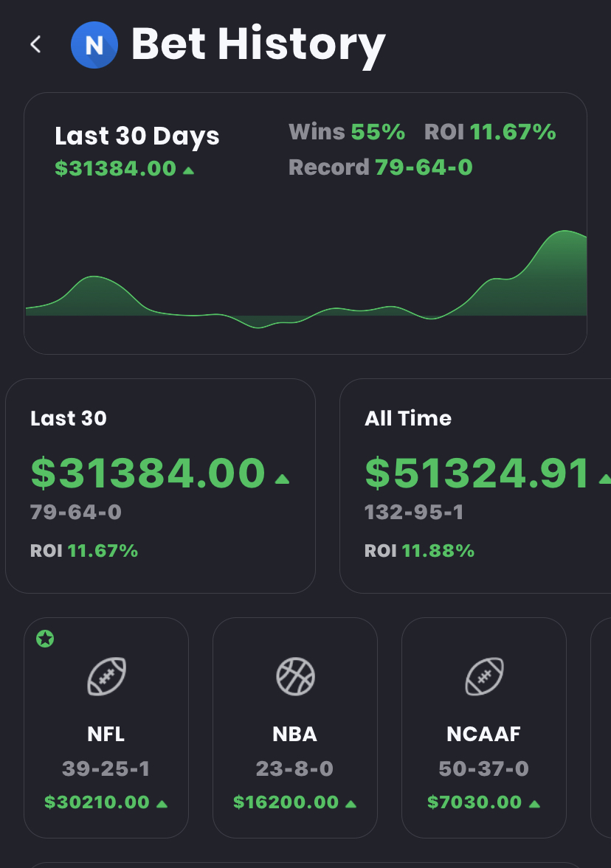This screenshot has height=868, width=611.
Task: Select the NFL 39-25-1 record
Action: [x=106, y=769]
